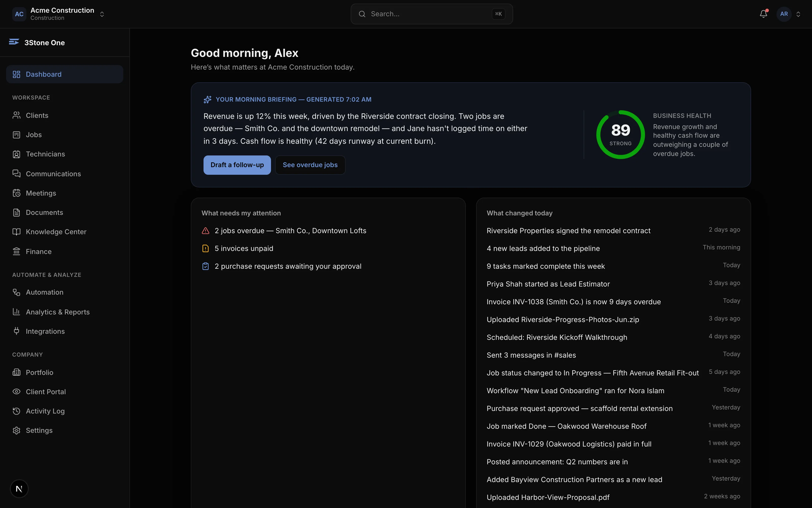The height and width of the screenshot is (508, 812).
Task: Click the Settings gear icon
Action: 16,430
